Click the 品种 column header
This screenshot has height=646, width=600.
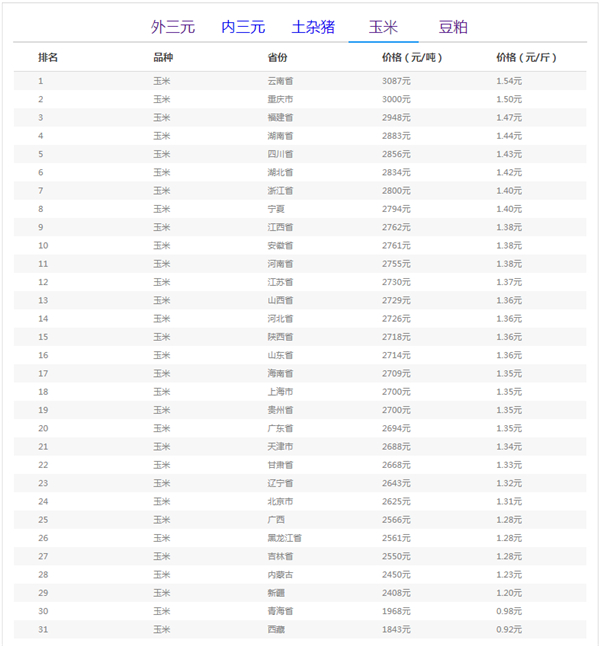coord(162,57)
